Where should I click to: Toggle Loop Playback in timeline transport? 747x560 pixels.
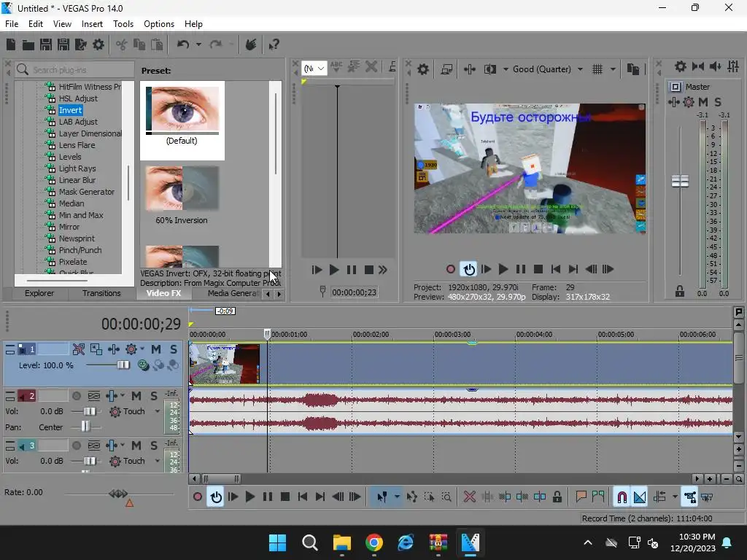tap(216, 497)
